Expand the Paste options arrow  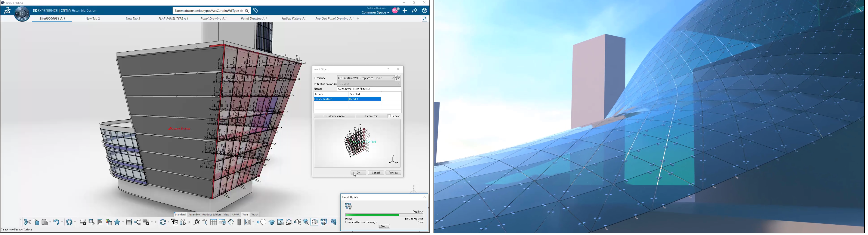point(50,222)
